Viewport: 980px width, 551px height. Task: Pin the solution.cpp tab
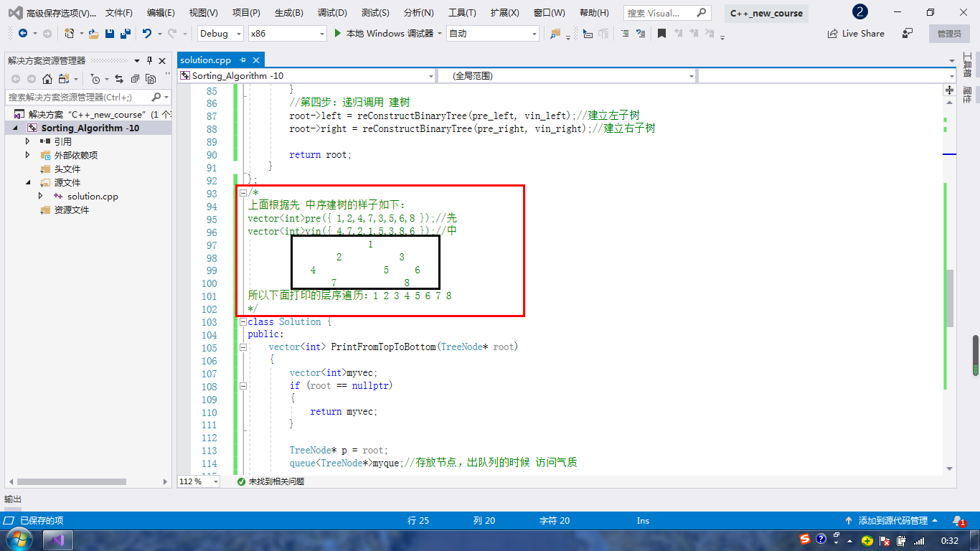243,60
